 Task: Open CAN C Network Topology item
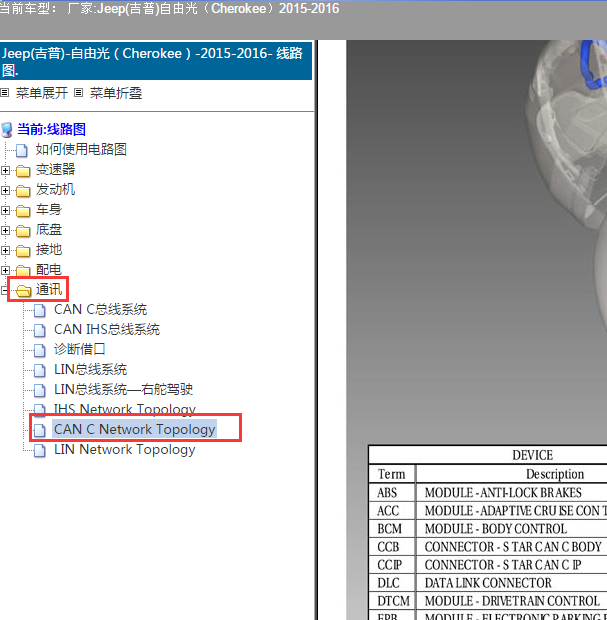[x=134, y=429]
